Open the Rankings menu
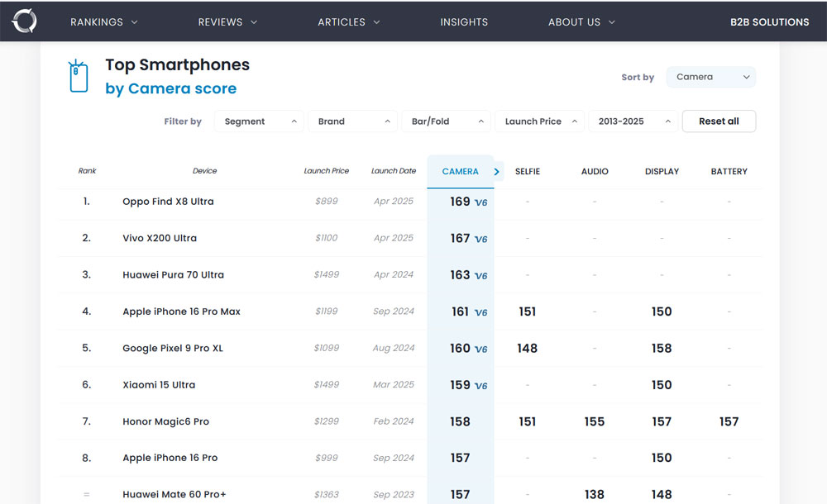 [104, 22]
